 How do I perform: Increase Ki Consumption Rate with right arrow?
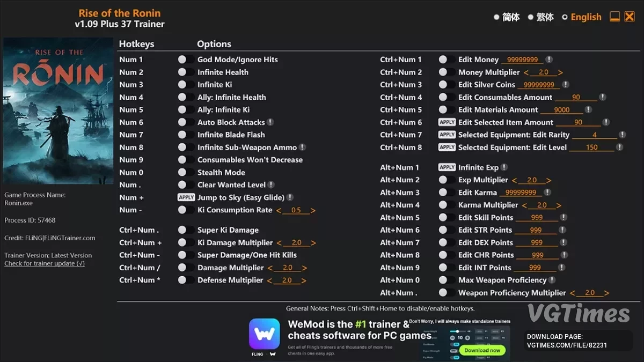coord(313,210)
